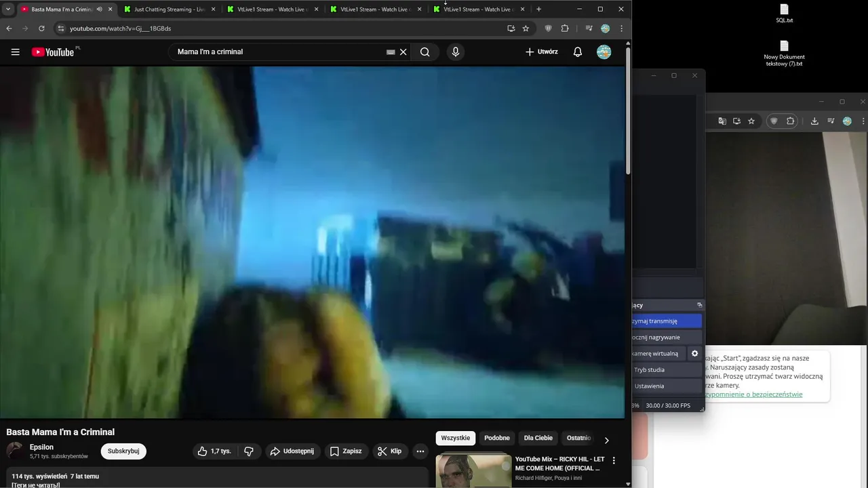This screenshot has width=868, height=488.
Task: Open the shield extension in the front Chrome toolbar
Action: [549, 28]
